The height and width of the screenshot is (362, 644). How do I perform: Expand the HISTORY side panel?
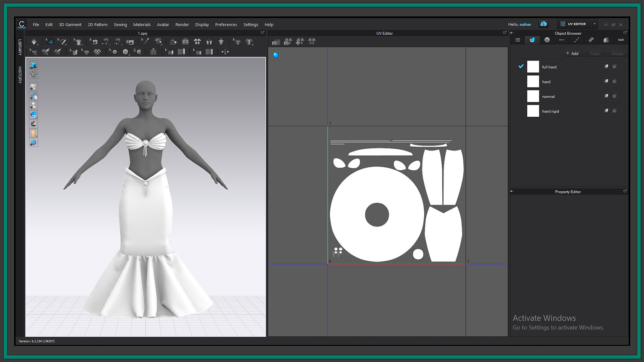click(x=20, y=75)
